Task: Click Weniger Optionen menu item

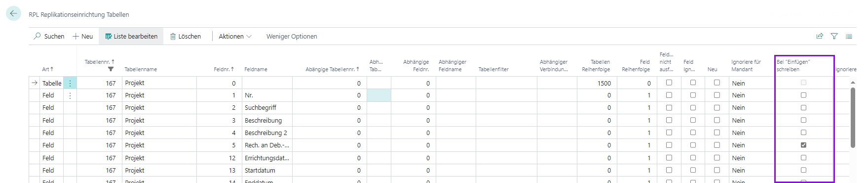Action: (292, 36)
